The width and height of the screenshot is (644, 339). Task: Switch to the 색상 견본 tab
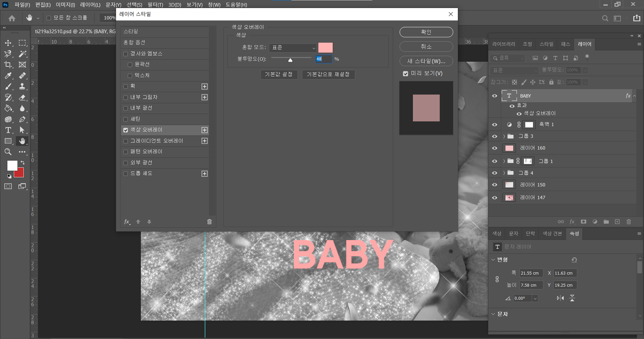(552, 234)
